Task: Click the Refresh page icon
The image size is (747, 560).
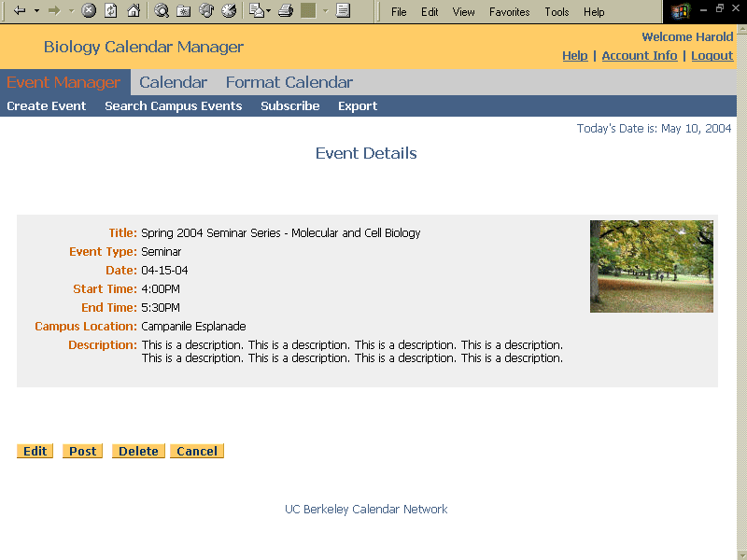Action: 111,10
